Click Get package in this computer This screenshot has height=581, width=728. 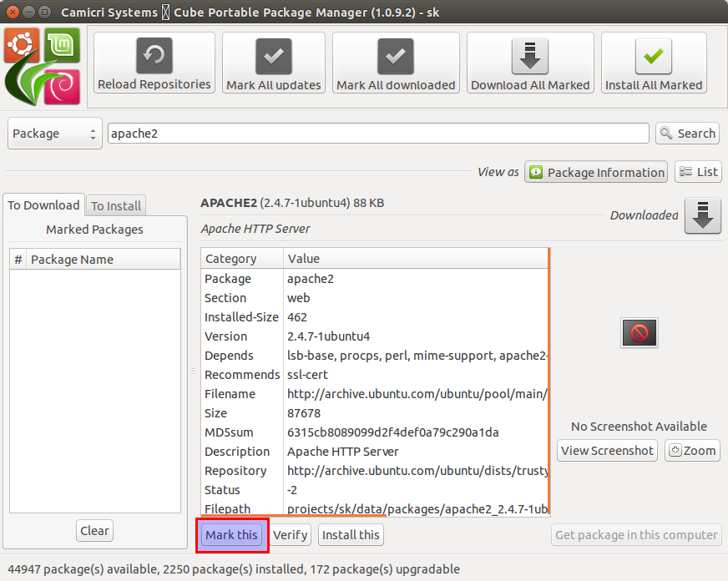(x=636, y=535)
